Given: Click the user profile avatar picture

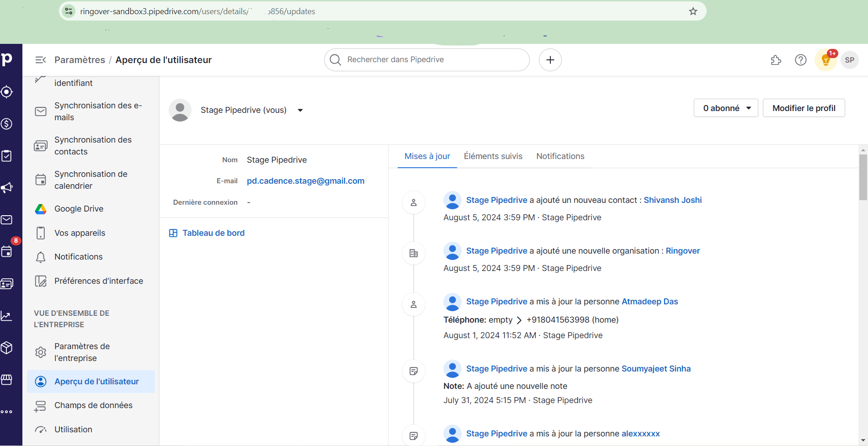Looking at the screenshot, I should pos(180,110).
